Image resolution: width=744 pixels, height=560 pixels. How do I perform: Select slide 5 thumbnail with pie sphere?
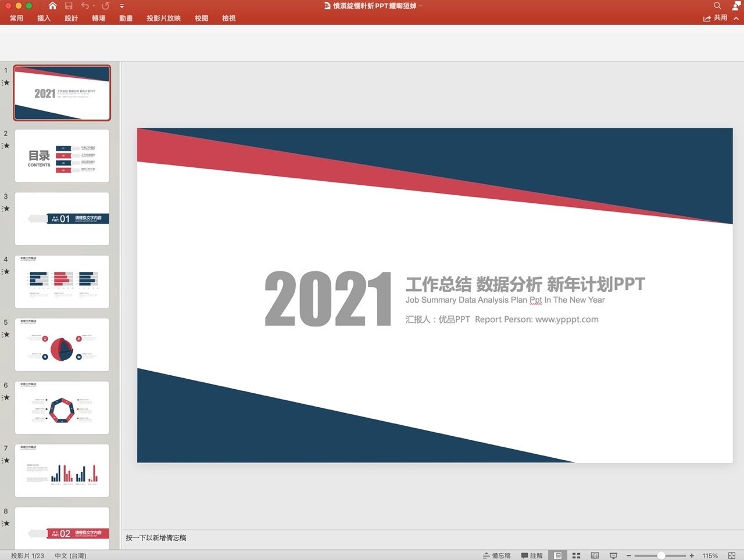(x=62, y=345)
